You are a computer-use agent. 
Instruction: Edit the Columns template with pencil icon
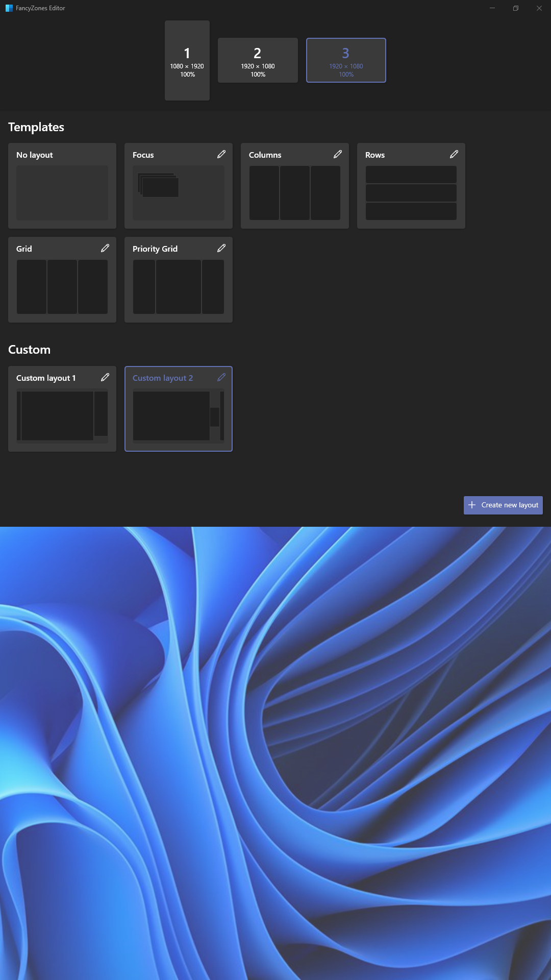click(338, 154)
